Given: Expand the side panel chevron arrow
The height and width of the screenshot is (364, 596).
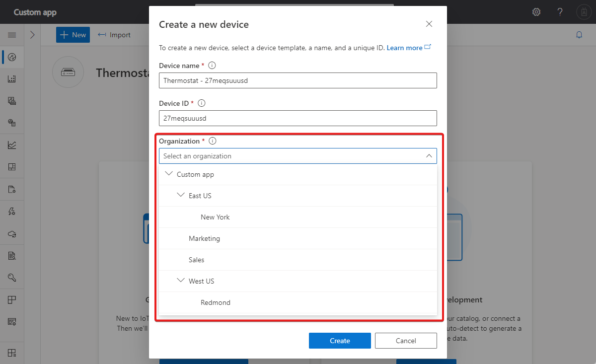Looking at the screenshot, I should pos(32,35).
